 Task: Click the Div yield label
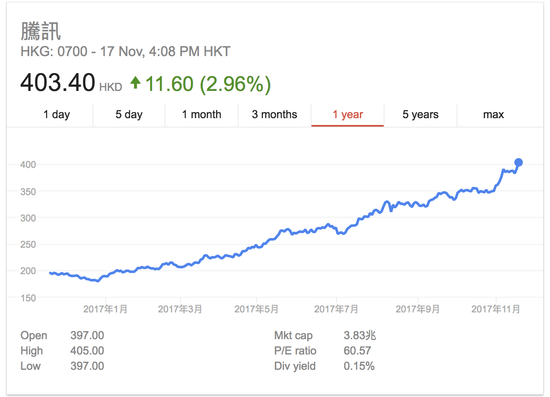(295, 366)
